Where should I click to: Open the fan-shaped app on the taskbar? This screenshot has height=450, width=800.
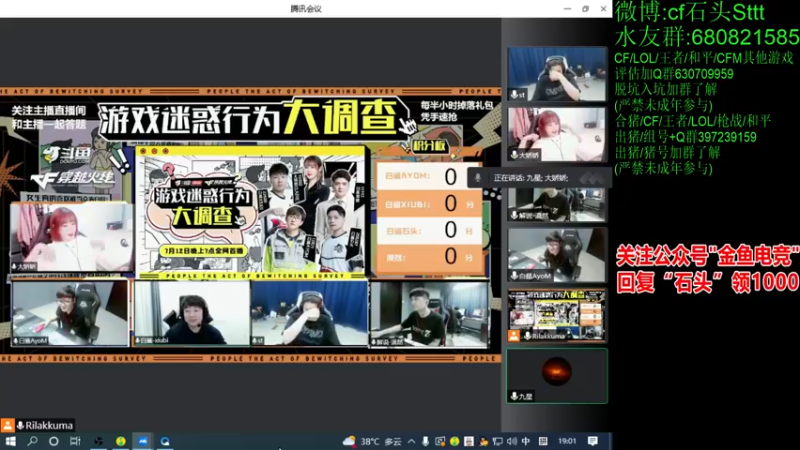[98, 441]
